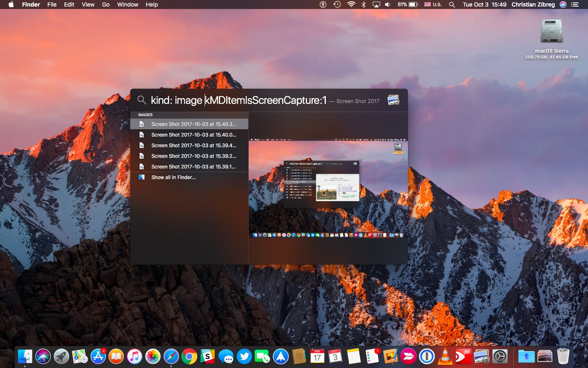Open the Spark mail app icon
The image size is (588, 368).
coord(281,357)
